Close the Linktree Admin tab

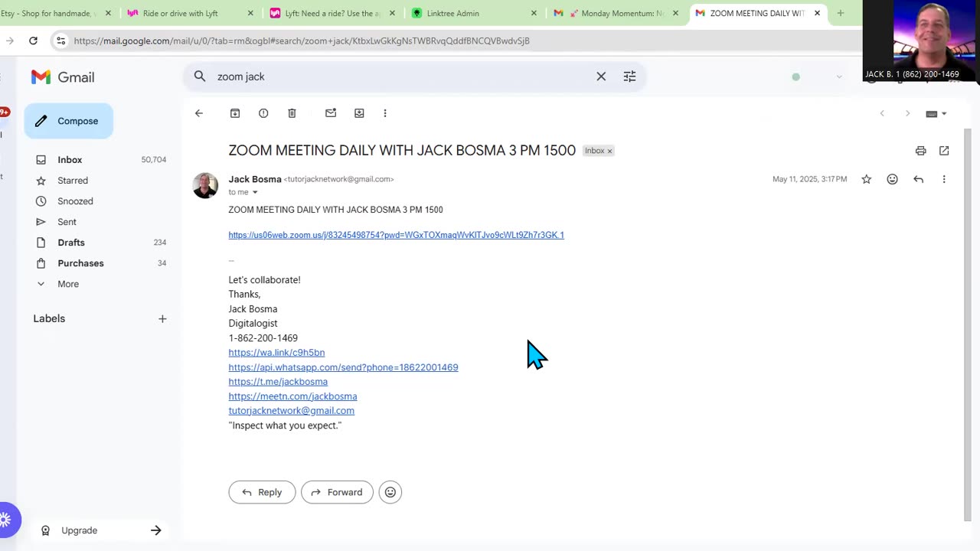point(535,13)
